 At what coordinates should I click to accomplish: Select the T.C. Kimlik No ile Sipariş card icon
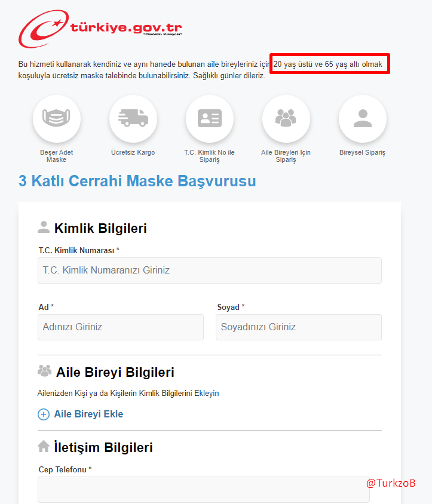(x=209, y=119)
